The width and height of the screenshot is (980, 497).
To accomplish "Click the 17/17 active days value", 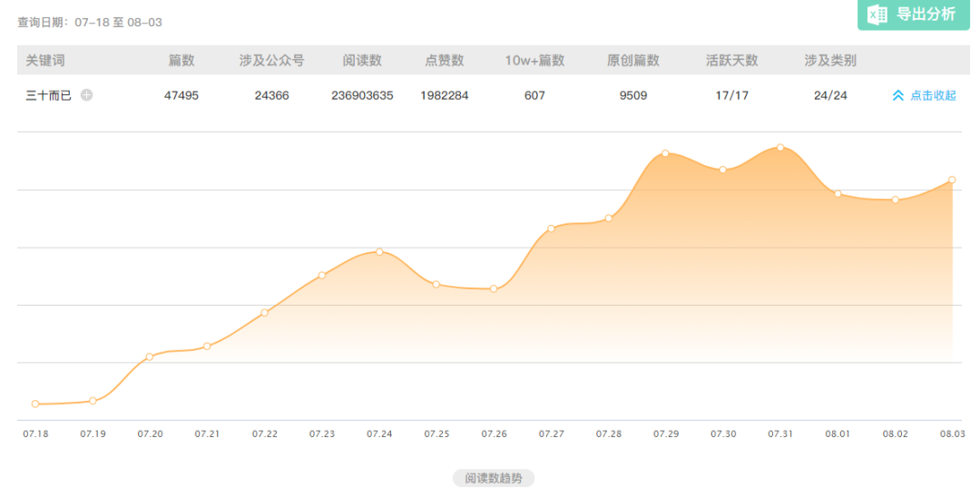I will click(x=732, y=95).
